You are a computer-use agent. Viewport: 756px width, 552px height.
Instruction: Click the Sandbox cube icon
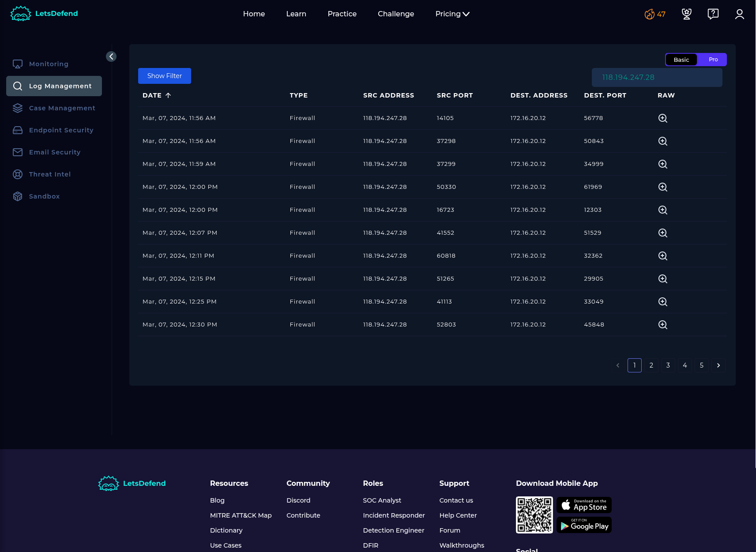(18, 196)
